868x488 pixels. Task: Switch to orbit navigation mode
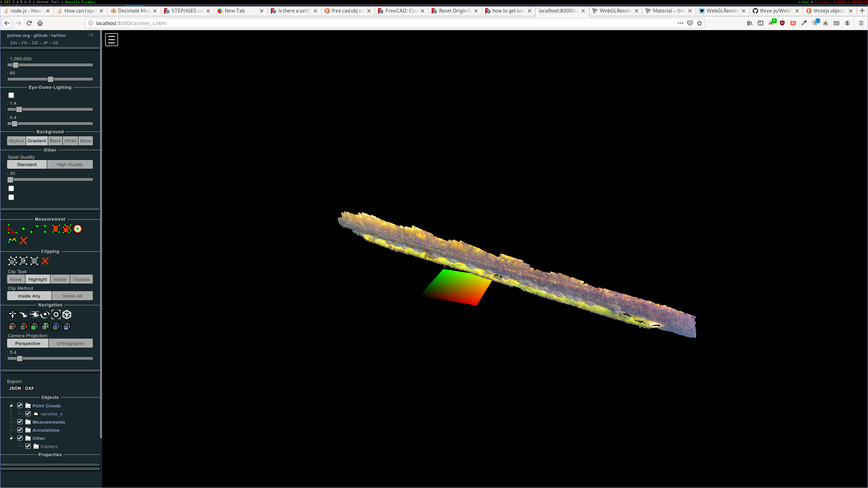(x=45, y=314)
